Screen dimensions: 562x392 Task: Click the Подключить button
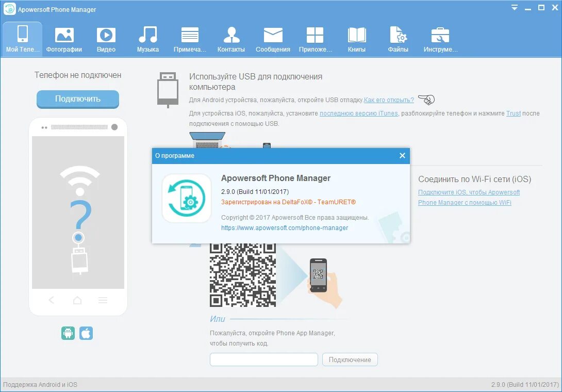(78, 99)
